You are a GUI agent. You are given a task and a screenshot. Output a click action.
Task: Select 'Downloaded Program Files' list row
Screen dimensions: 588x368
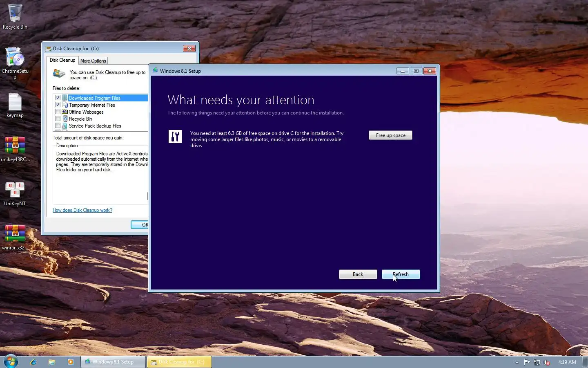point(100,98)
